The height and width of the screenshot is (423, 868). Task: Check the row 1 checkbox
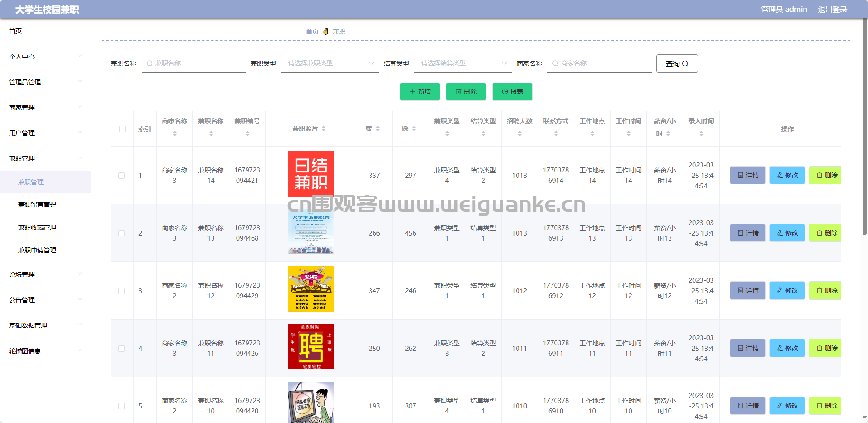pos(122,176)
